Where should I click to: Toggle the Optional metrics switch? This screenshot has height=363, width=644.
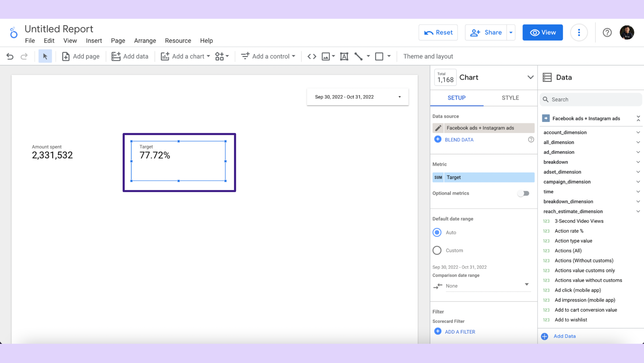pyautogui.click(x=523, y=193)
